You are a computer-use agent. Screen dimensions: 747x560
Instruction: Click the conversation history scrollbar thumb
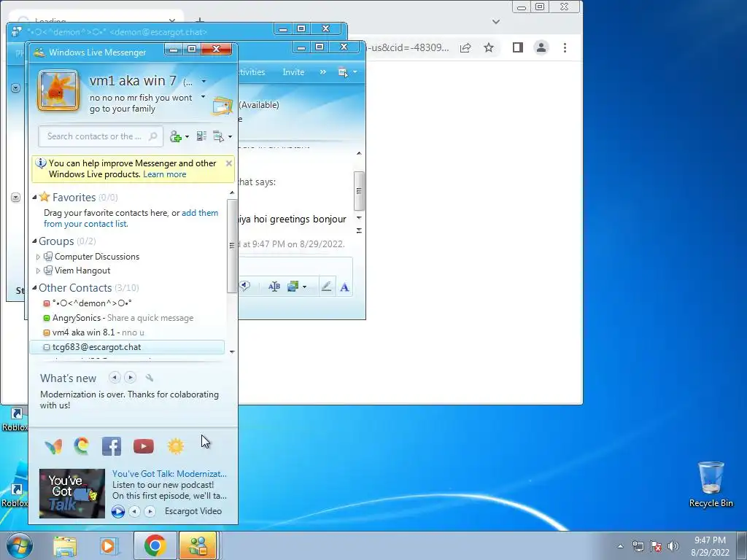tap(359, 191)
